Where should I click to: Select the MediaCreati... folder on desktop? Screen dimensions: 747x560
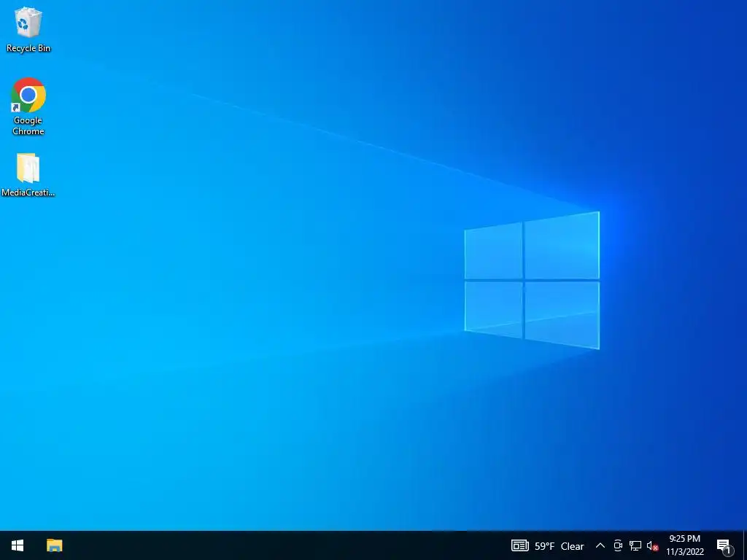(x=28, y=175)
